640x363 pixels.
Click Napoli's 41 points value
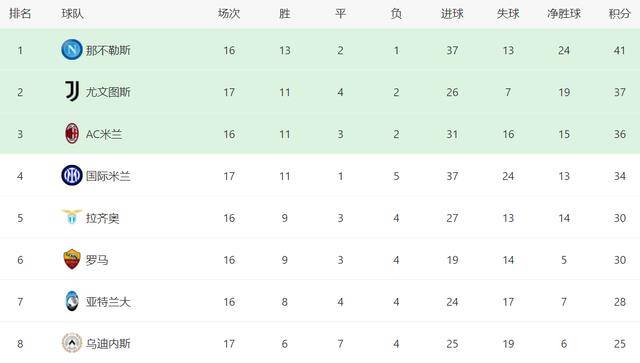[620, 50]
